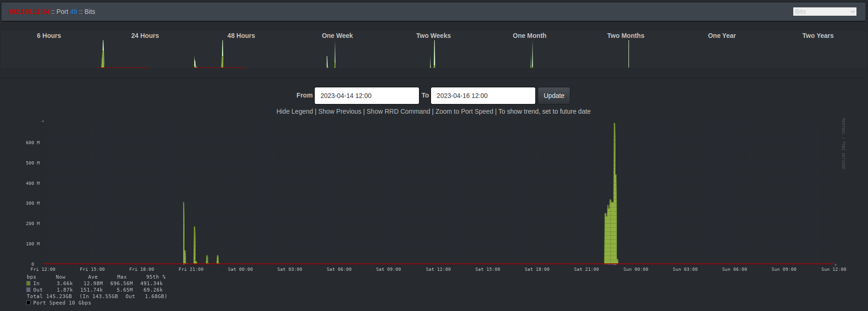Open the 192.168.11.24 device link
The height and width of the screenshot is (311, 868).
29,12
